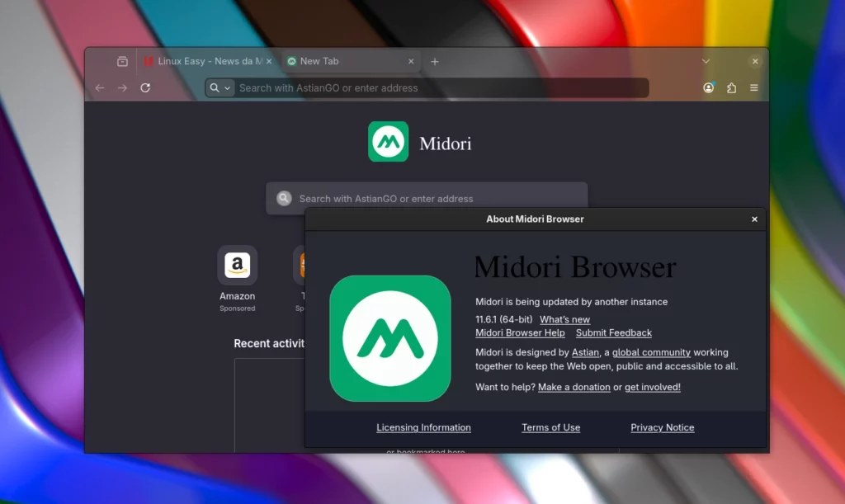Screen dimensions: 845x504
Task: Click the forward navigation arrow
Action: pyautogui.click(x=122, y=87)
